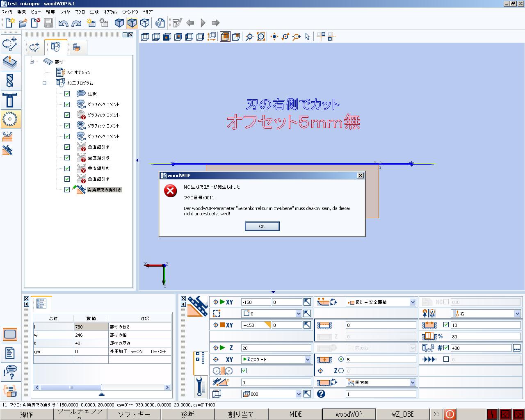Toggle the first 垂直鋸引き checkbox

pyautogui.click(x=67, y=147)
